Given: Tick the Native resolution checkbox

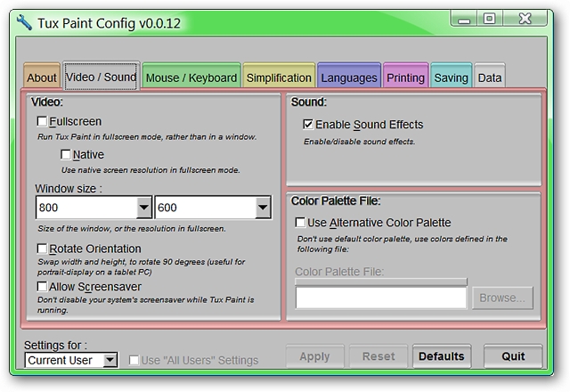Looking at the screenshot, I should (66, 154).
